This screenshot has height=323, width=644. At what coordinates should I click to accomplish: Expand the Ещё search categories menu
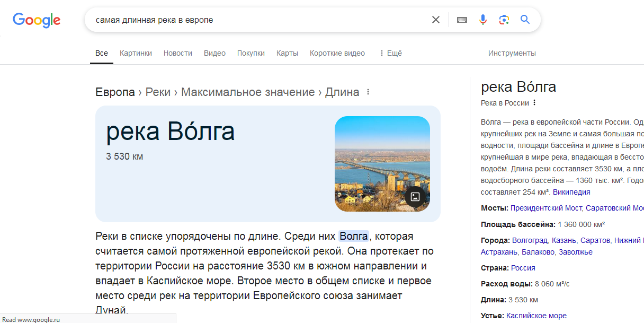click(390, 53)
